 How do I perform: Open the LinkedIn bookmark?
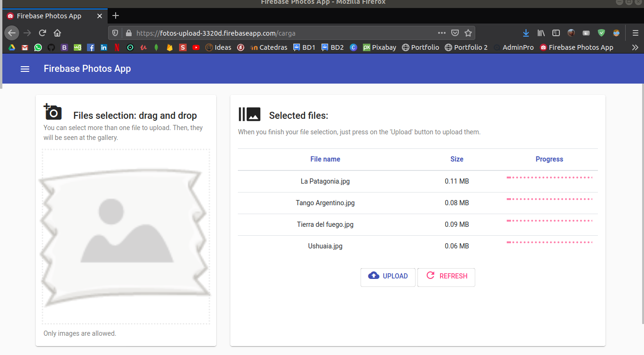103,47
